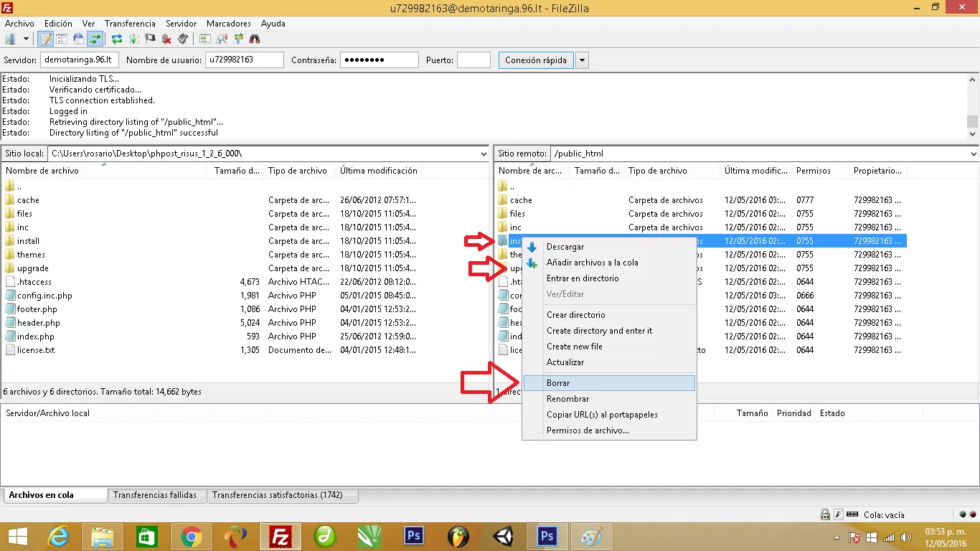Click the network signal tray icon

click(889, 537)
